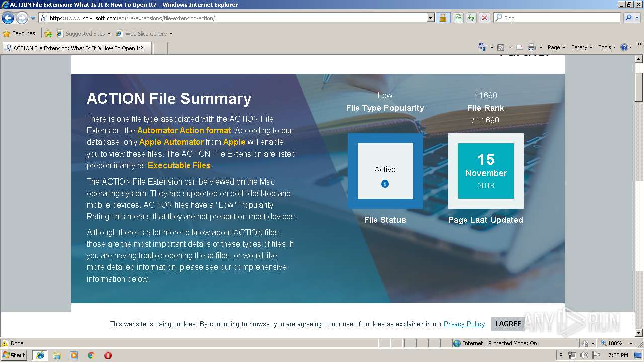Click the 7:33 PM clock

[x=618, y=355]
